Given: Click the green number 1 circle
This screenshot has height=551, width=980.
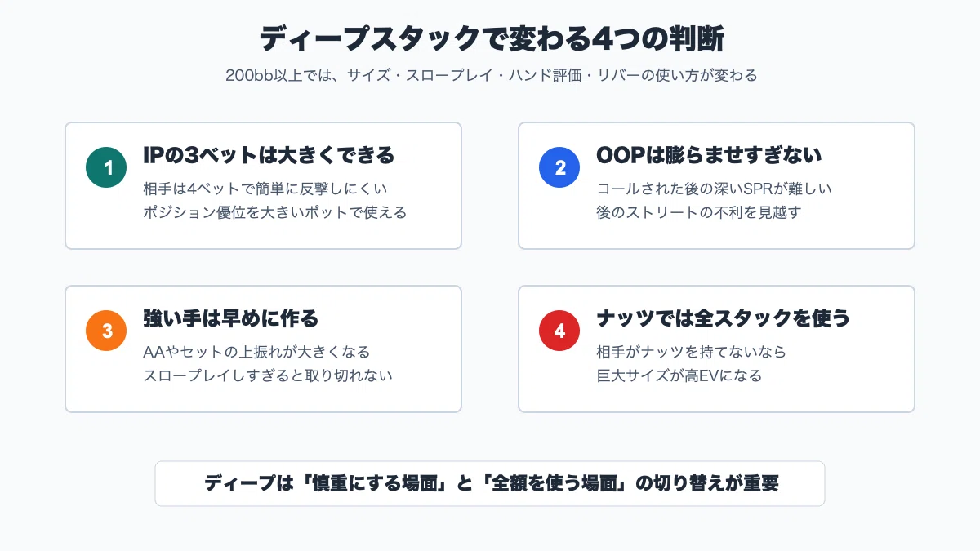Looking at the screenshot, I should click(106, 167).
